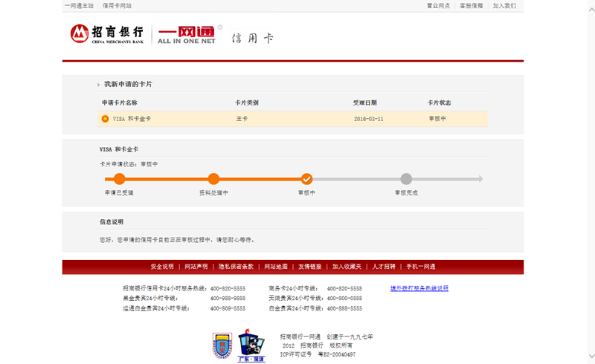Click the 一网通 All In One Net logo

point(187,34)
